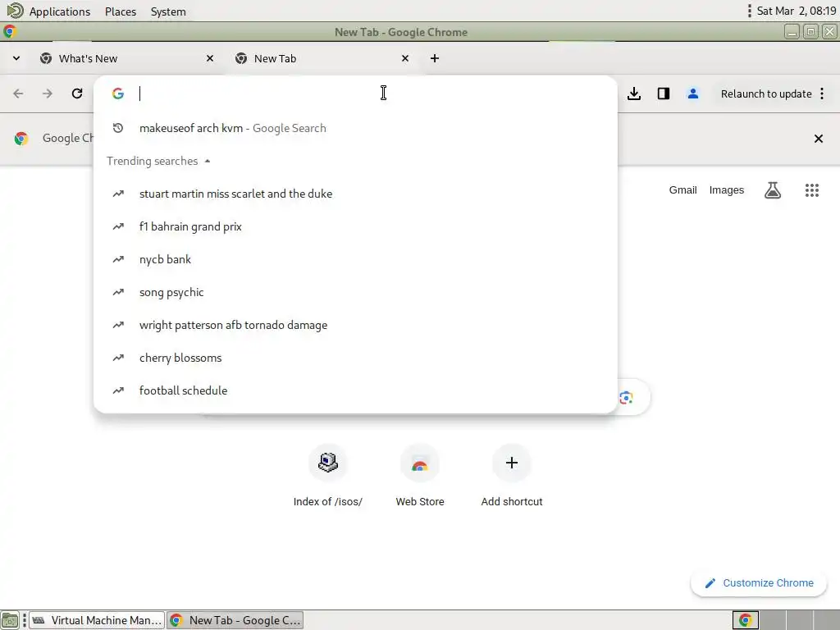Reload the current page
840x630 pixels.
point(77,94)
